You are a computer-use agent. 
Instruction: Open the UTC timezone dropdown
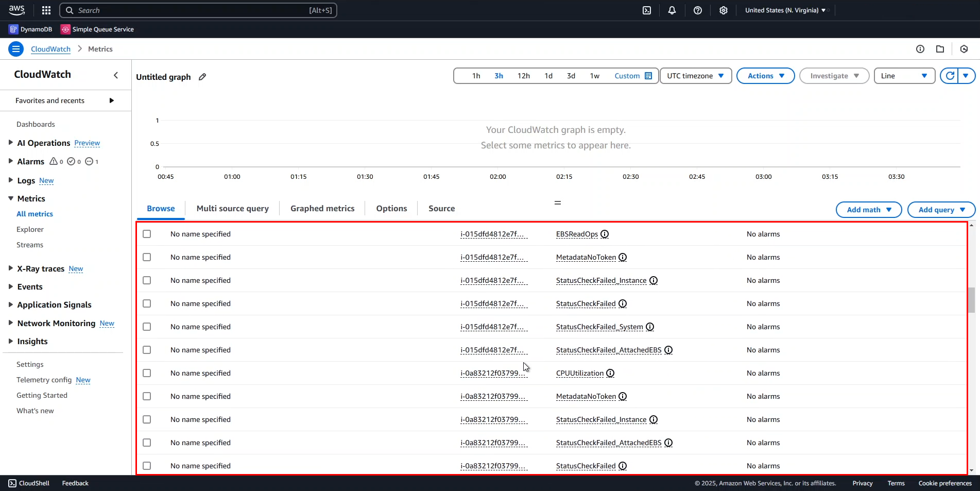[x=695, y=76]
